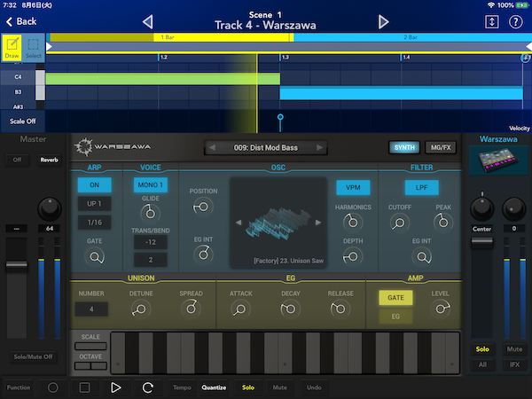Tap the Quantize button

tap(214, 387)
